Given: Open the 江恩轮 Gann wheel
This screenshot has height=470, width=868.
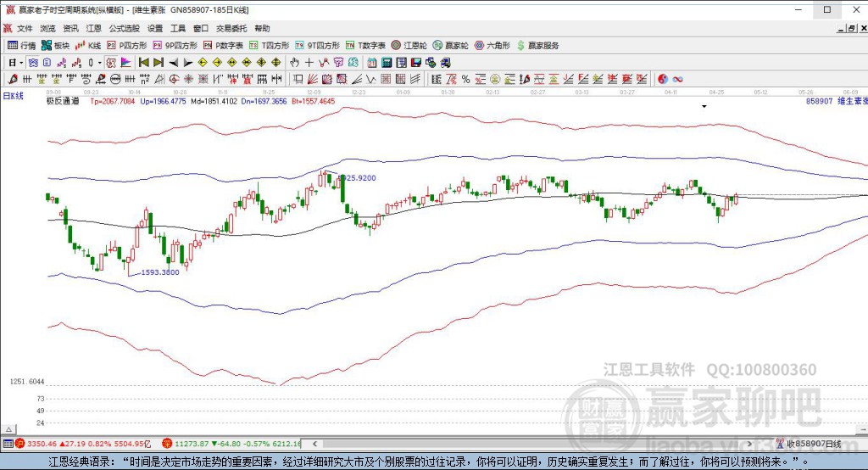Looking at the screenshot, I should [x=409, y=46].
